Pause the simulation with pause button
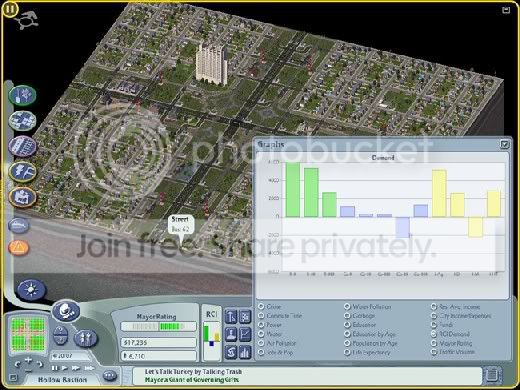 click(x=55, y=368)
